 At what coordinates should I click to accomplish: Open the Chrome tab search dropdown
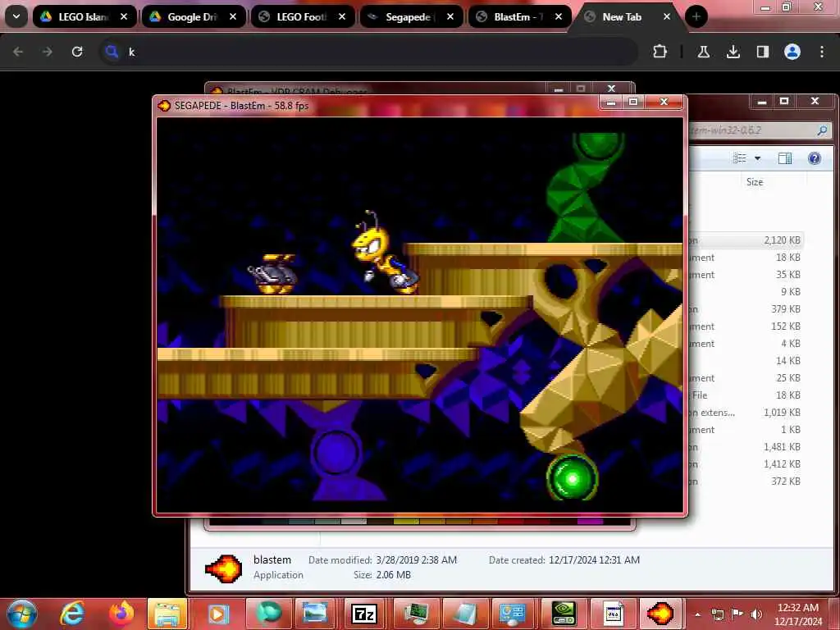point(16,16)
